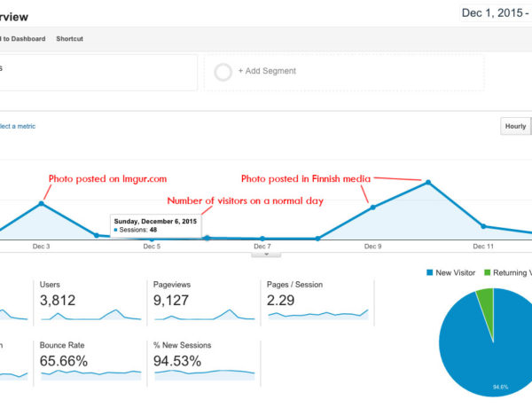The height and width of the screenshot is (408, 532).
Task: Click the Dec 5 axis label
Action: pyautogui.click(x=152, y=247)
